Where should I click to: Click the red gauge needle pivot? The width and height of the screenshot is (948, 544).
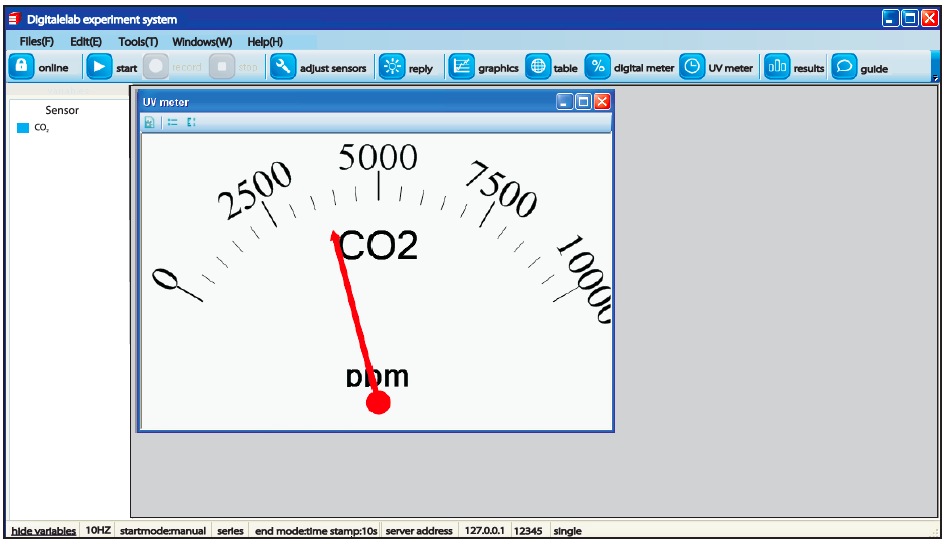[x=378, y=402]
